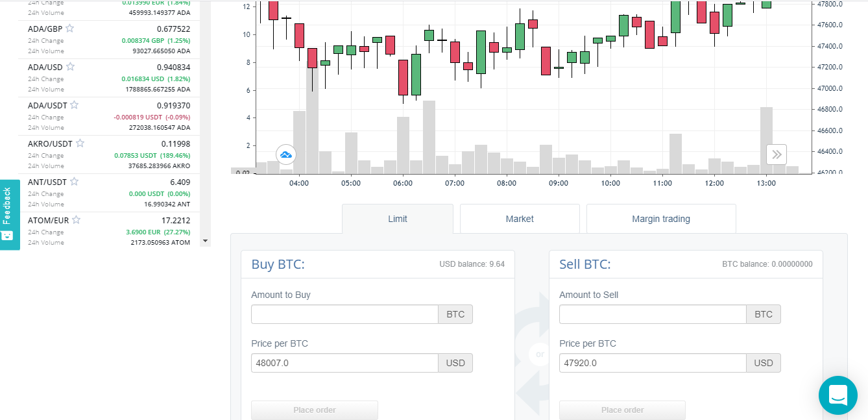Click the buy Price per BTC field

point(344,363)
